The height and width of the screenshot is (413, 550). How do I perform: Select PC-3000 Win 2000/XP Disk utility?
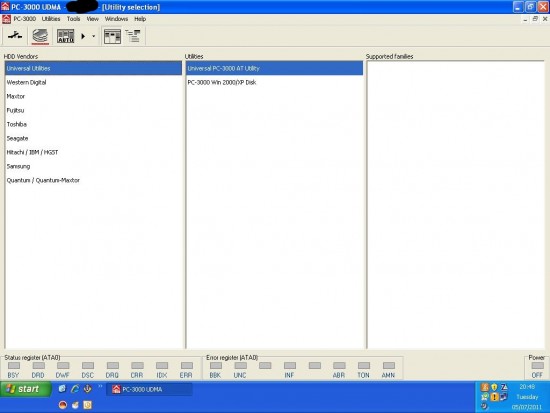275,82
